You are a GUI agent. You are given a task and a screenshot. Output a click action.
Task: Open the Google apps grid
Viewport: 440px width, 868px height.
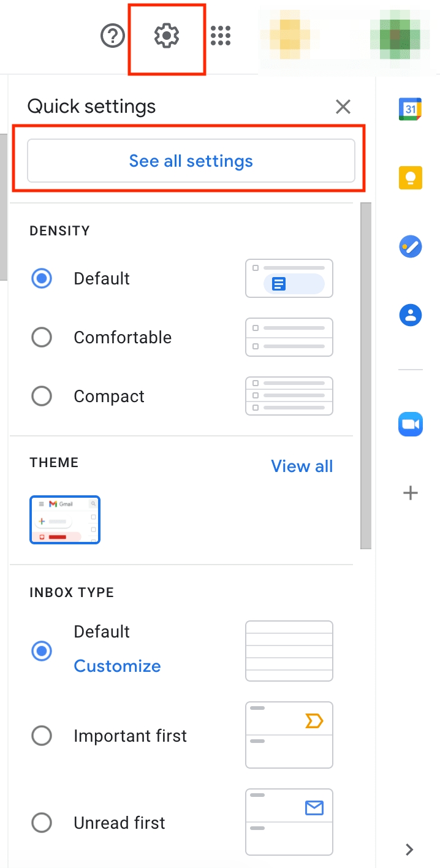pyautogui.click(x=221, y=37)
